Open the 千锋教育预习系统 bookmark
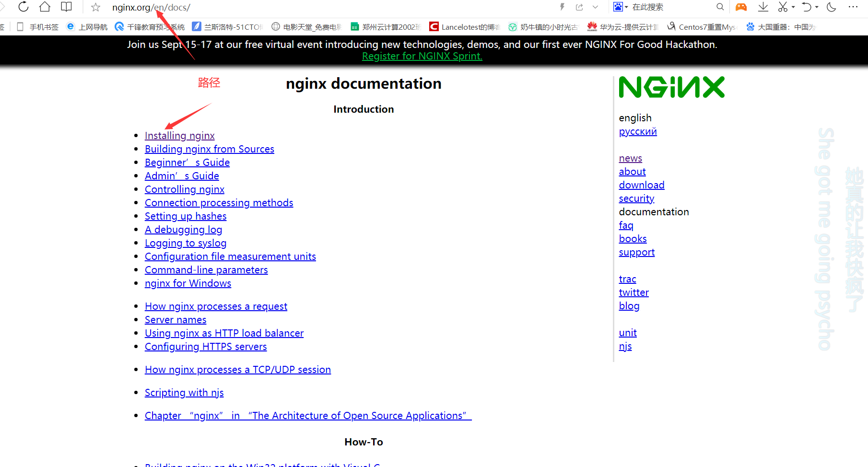868x467 pixels. [x=150, y=27]
